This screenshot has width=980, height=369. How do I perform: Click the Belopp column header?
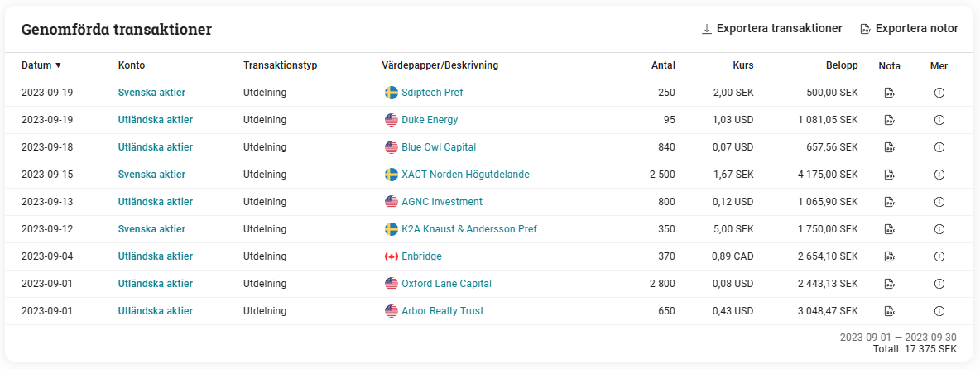[x=841, y=65]
